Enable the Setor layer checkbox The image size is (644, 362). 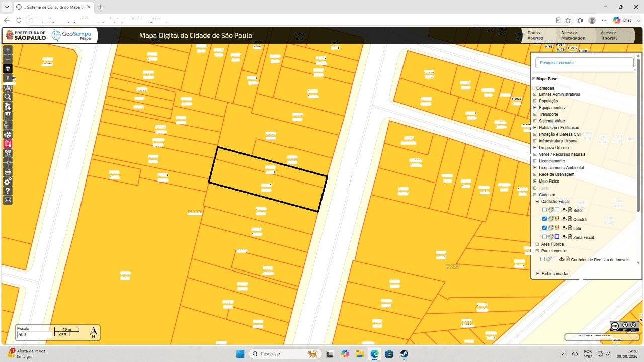(545, 210)
